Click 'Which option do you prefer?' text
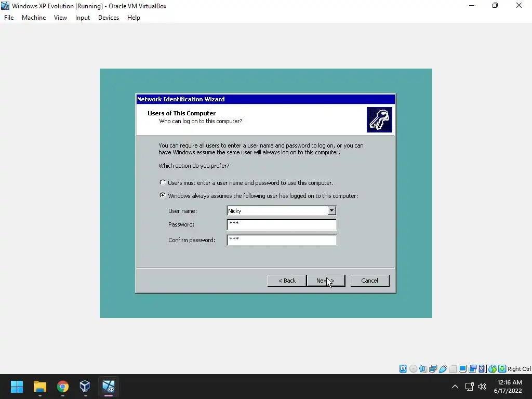532x399 pixels. 194,166
